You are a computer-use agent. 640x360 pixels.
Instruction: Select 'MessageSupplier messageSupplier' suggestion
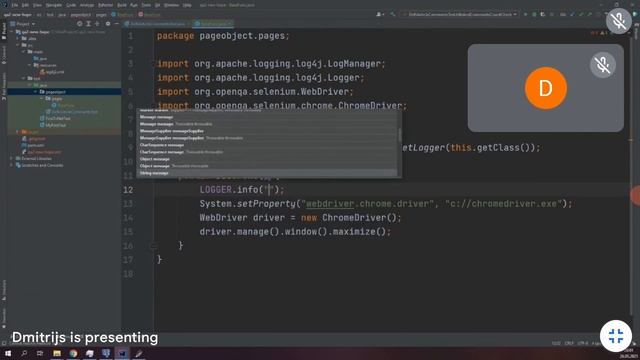171,131
